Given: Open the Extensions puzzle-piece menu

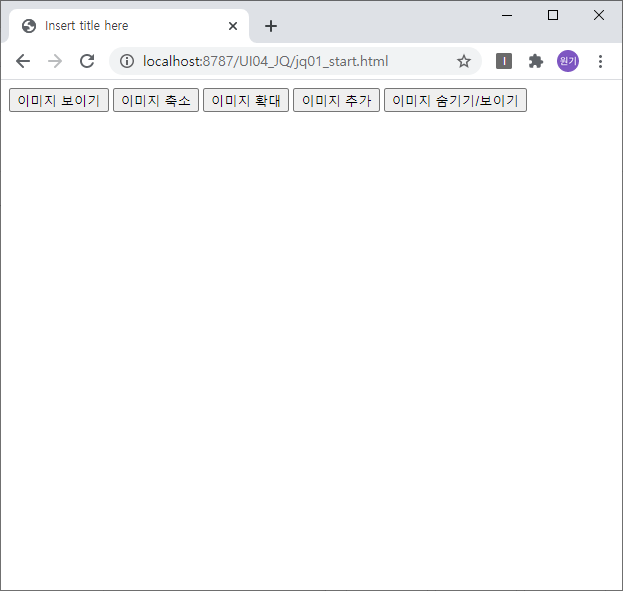Looking at the screenshot, I should pyautogui.click(x=536, y=61).
